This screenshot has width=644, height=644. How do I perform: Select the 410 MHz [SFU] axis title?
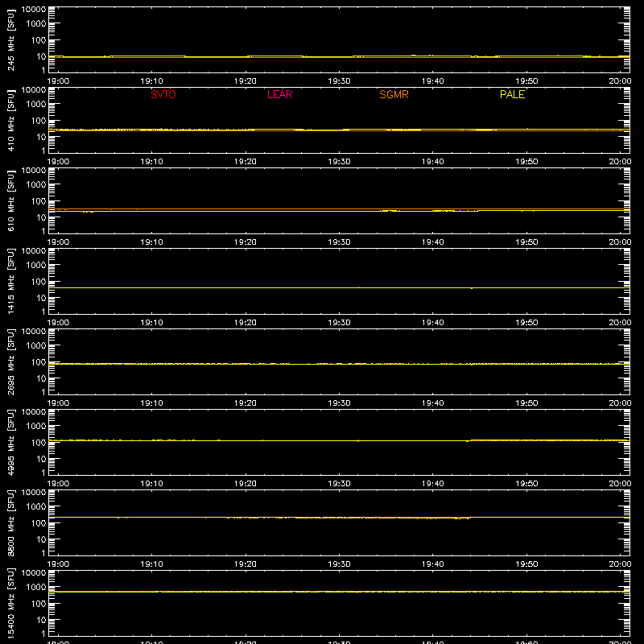(x=11, y=120)
